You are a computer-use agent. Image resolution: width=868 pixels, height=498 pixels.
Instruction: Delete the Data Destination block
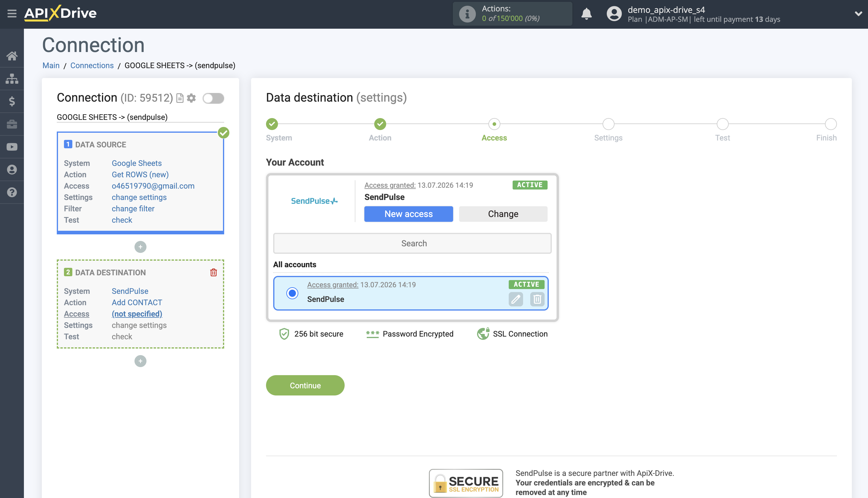point(213,272)
